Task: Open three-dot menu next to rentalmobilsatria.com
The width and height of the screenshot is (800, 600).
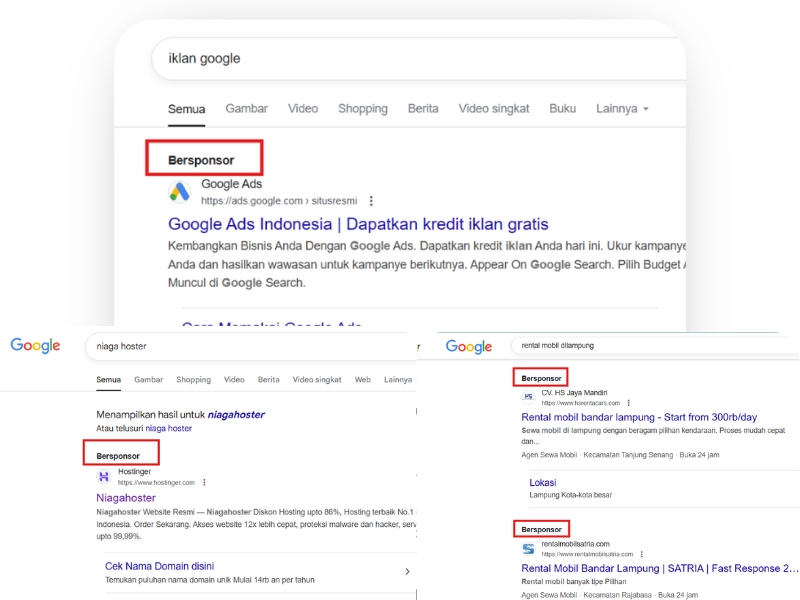Action: tap(643, 553)
